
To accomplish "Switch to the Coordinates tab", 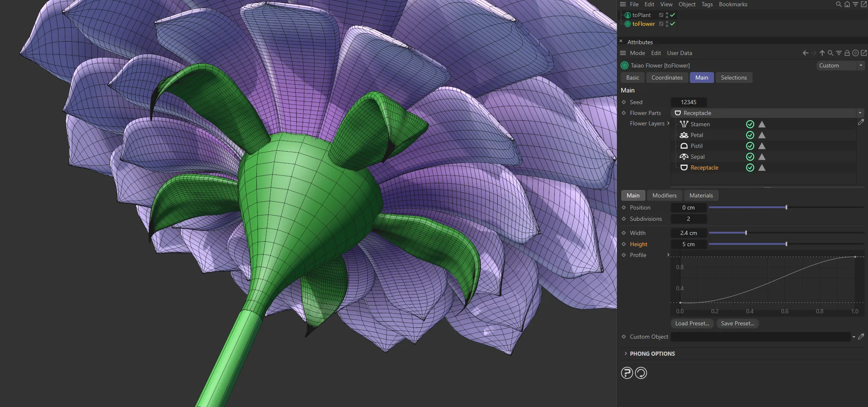I will (x=667, y=77).
